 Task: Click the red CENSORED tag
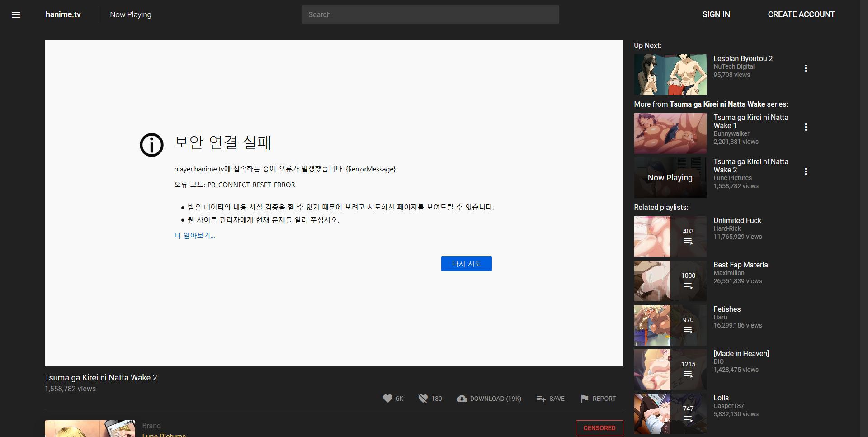pyautogui.click(x=599, y=428)
